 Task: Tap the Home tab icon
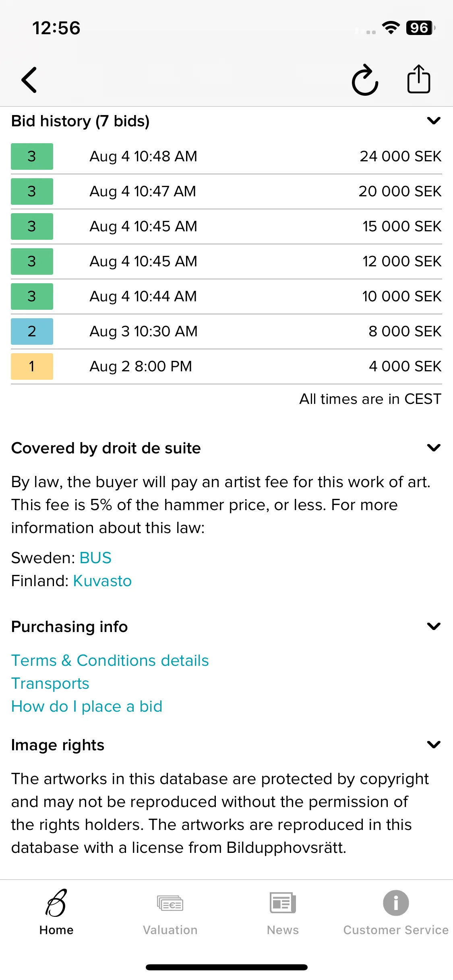click(56, 903)
